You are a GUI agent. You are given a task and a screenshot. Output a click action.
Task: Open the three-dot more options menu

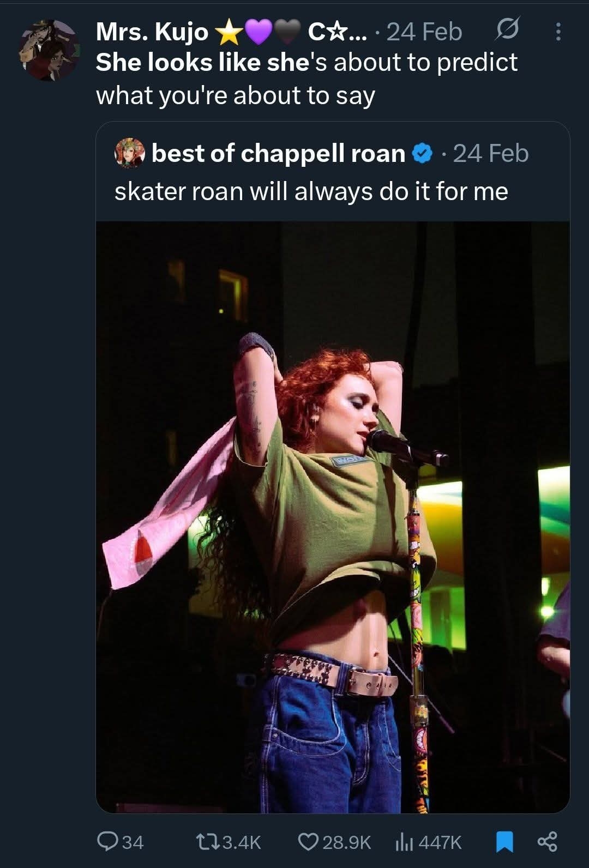(557, 32)
